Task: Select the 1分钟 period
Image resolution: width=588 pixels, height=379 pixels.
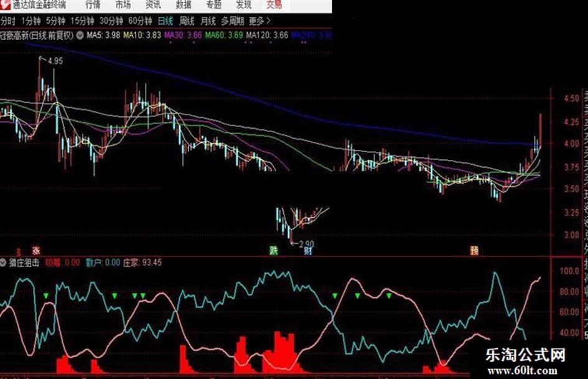Action: pos(30,21)
